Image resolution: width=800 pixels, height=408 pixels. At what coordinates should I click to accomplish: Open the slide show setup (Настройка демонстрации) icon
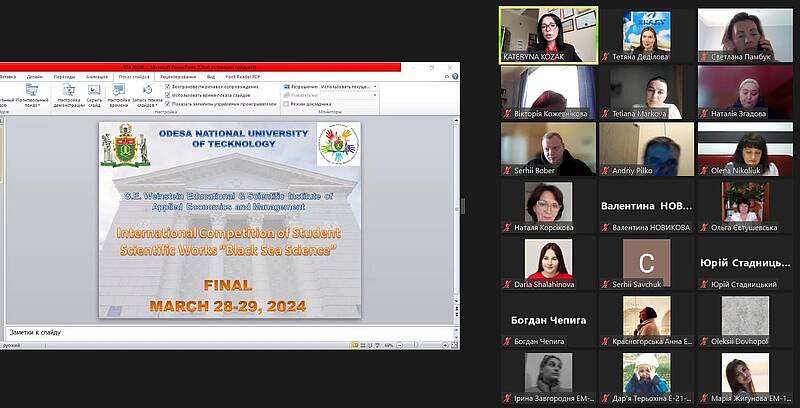[69, 90]
